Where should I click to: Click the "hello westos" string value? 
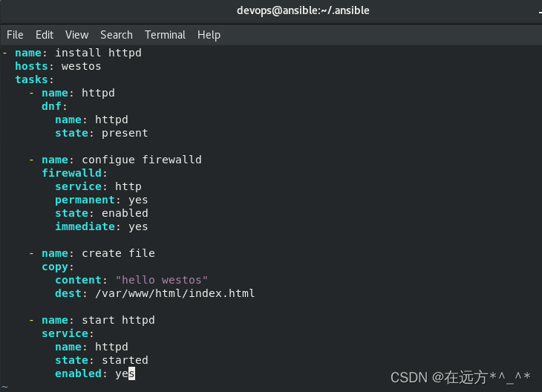[x=161, y=280]
